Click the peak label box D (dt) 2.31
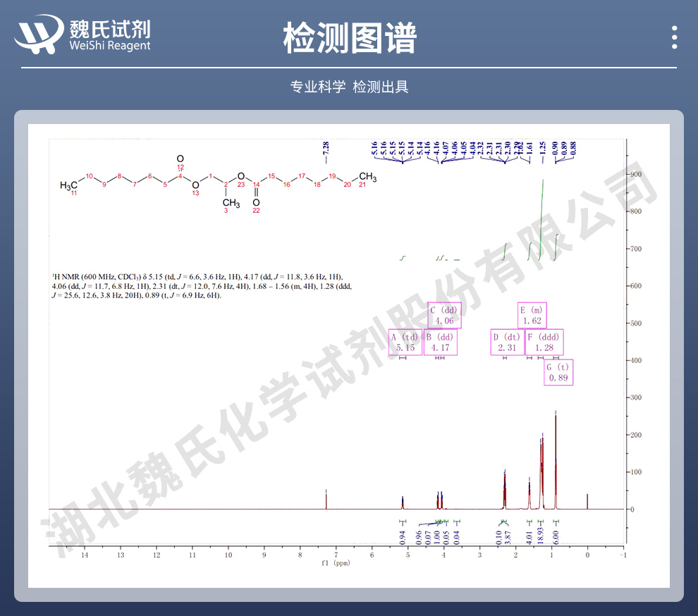 pos(507,343)
